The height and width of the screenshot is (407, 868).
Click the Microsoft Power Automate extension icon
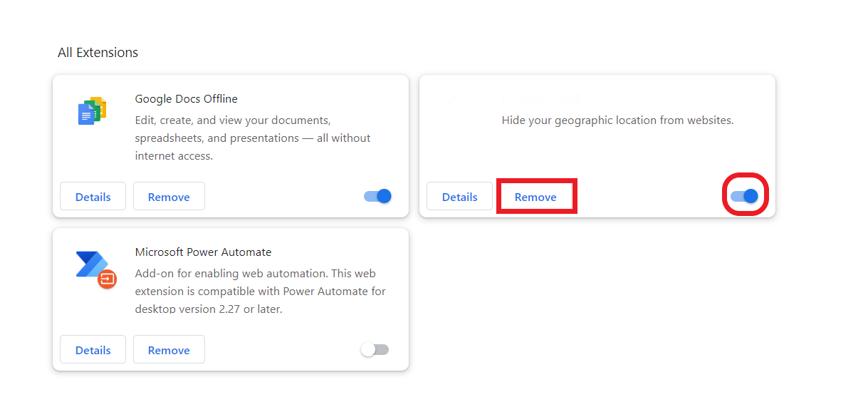[x=93, y=267]
